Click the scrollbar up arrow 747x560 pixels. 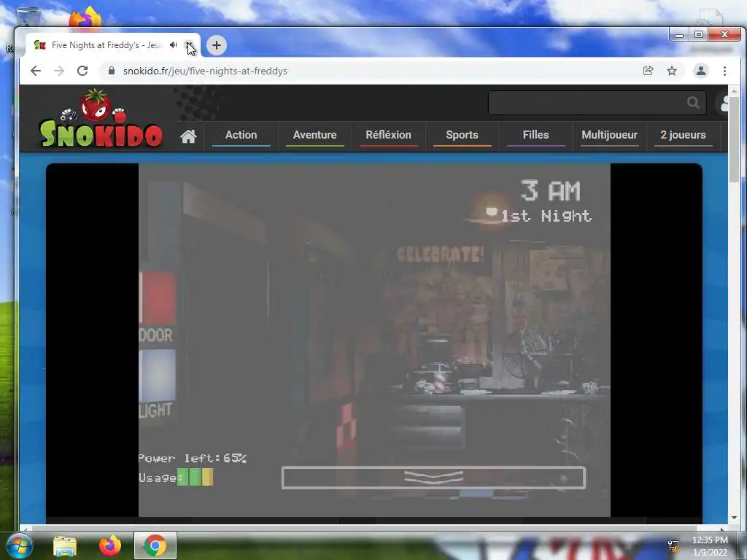pos(734,90)
